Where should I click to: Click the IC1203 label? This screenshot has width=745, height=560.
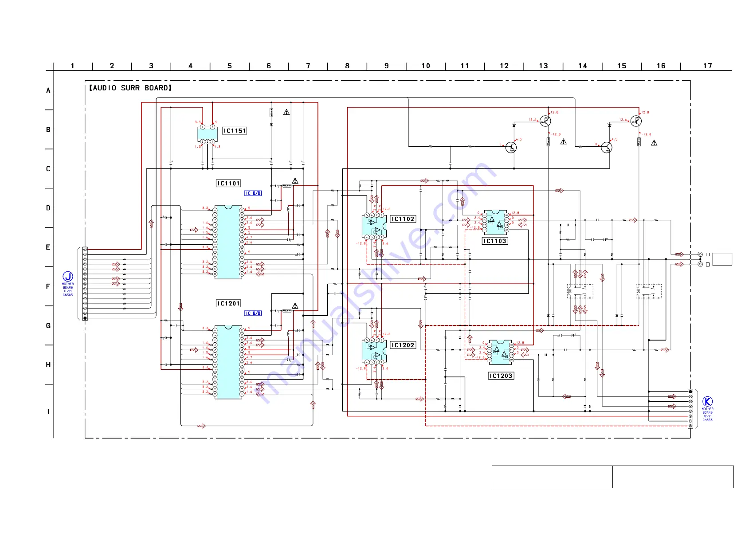pyautogui.click(x=501, y=376)
